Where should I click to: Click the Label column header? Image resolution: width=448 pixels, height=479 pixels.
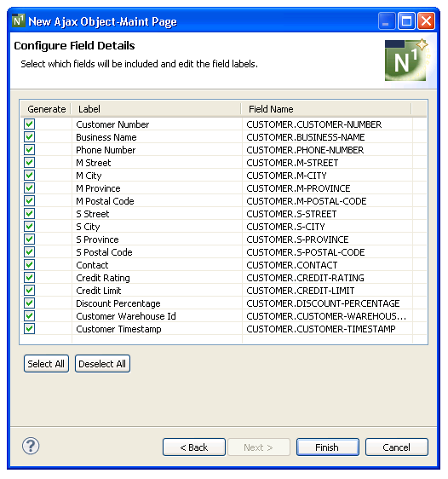[x=157, y=109]
